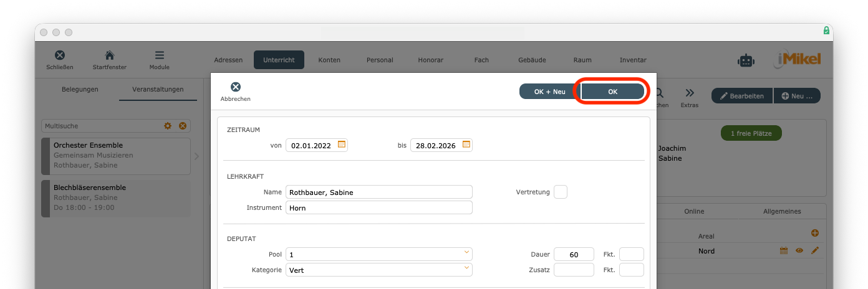Confirm dialog with OK button
868x289 pixels.
click(613, 92)
